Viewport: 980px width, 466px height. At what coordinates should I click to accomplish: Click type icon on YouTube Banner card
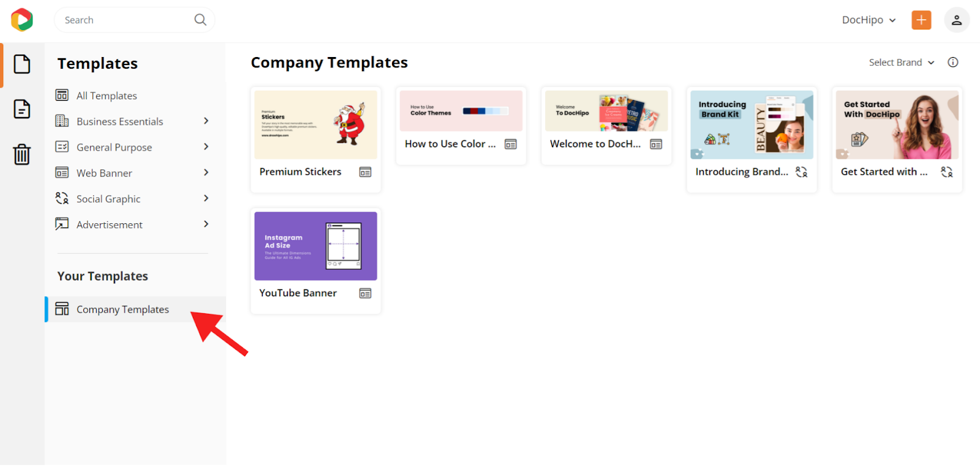point(365,294)
